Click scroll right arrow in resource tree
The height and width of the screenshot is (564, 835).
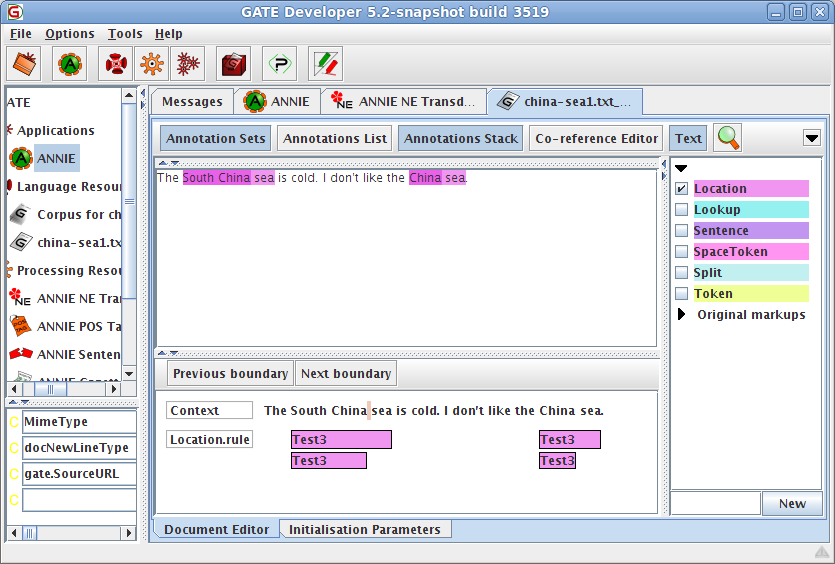113,389
